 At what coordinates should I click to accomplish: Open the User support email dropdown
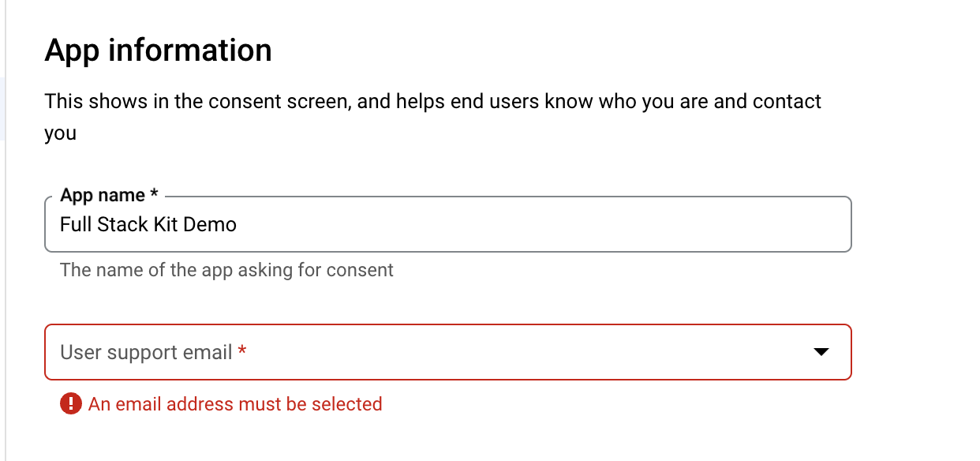(448, 352)
